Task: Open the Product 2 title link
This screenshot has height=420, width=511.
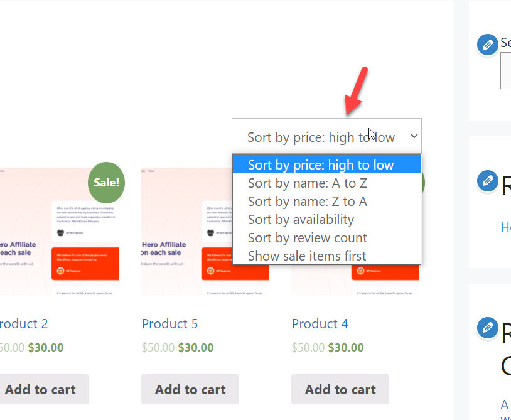Action: coord(24,324)
